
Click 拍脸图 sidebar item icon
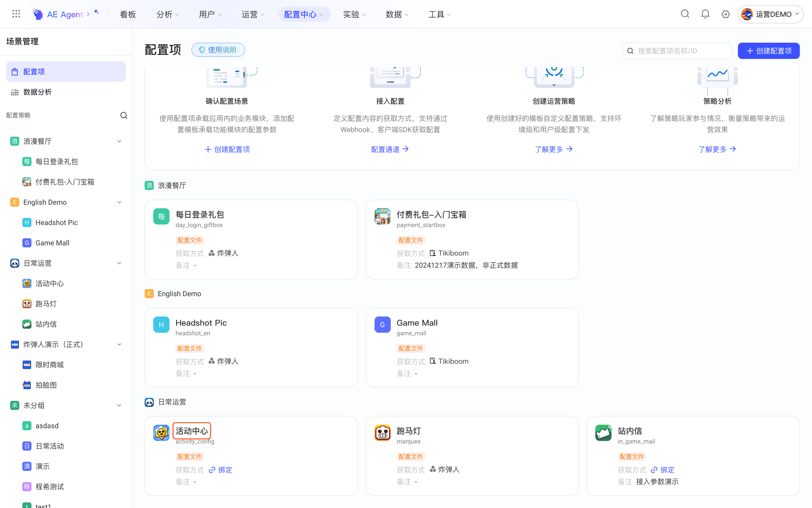coord(27,385)
